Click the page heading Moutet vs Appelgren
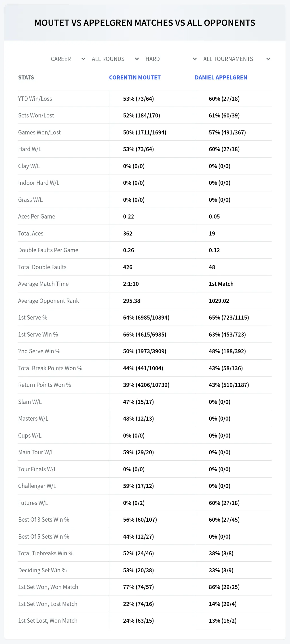Viewport: 290px width, 644px height. [x=145, y=23]
